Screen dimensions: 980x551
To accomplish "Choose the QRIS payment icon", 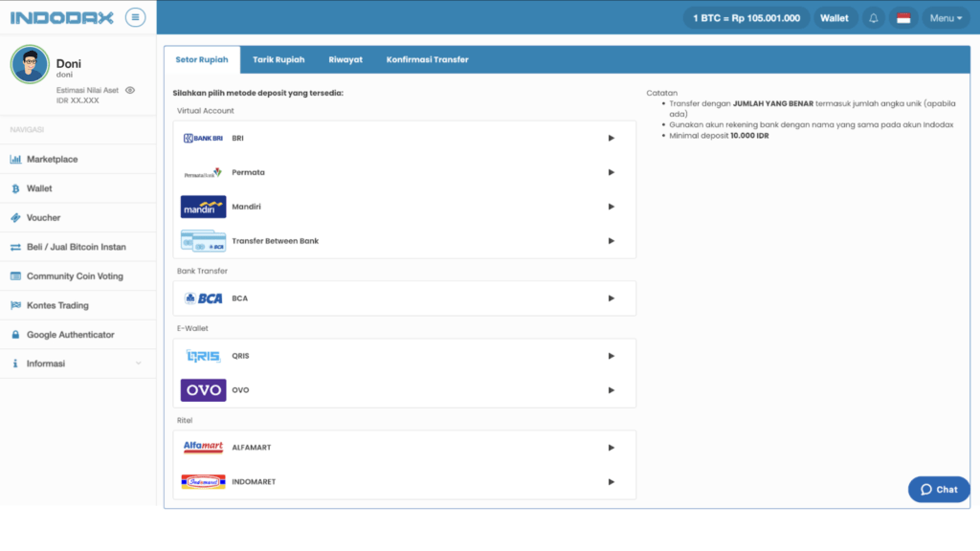I will point(203,356).
